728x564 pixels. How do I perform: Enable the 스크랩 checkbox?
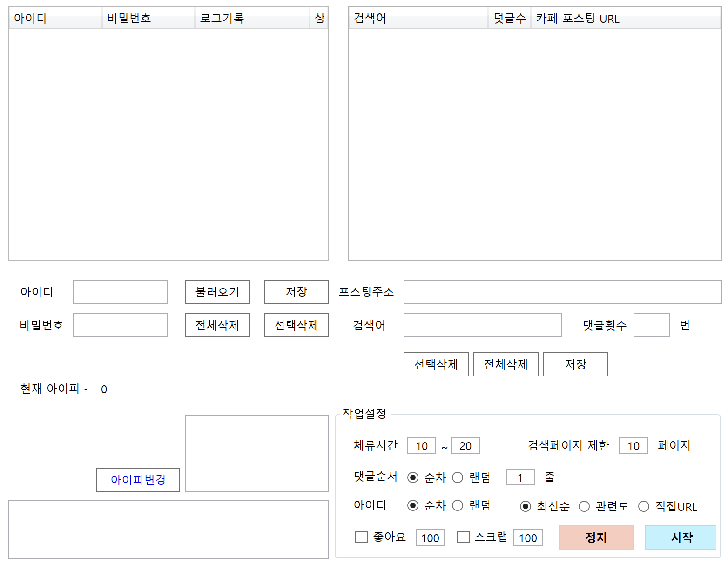tap(463, 537)
